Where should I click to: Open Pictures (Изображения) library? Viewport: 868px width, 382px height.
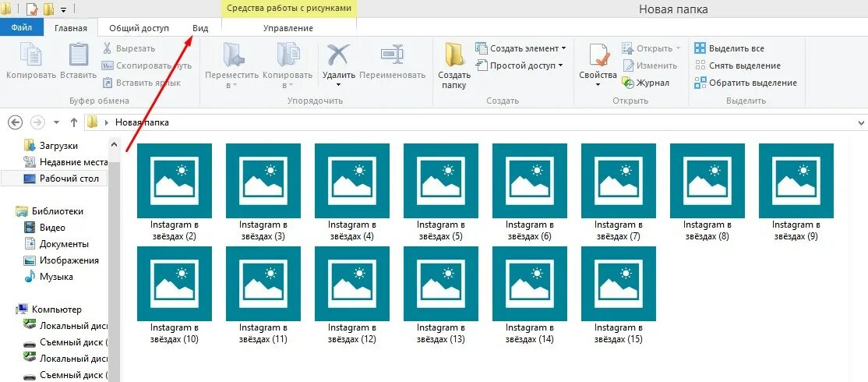pos(62,260)
